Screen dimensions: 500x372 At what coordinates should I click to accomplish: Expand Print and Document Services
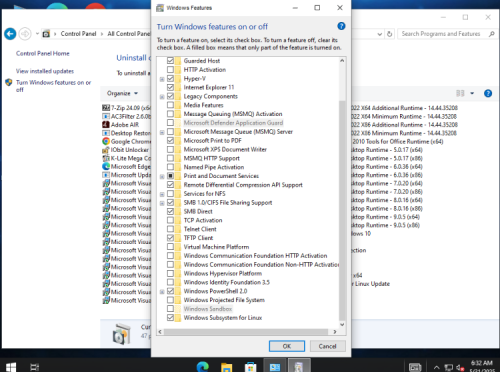click(x=162, y=176)
